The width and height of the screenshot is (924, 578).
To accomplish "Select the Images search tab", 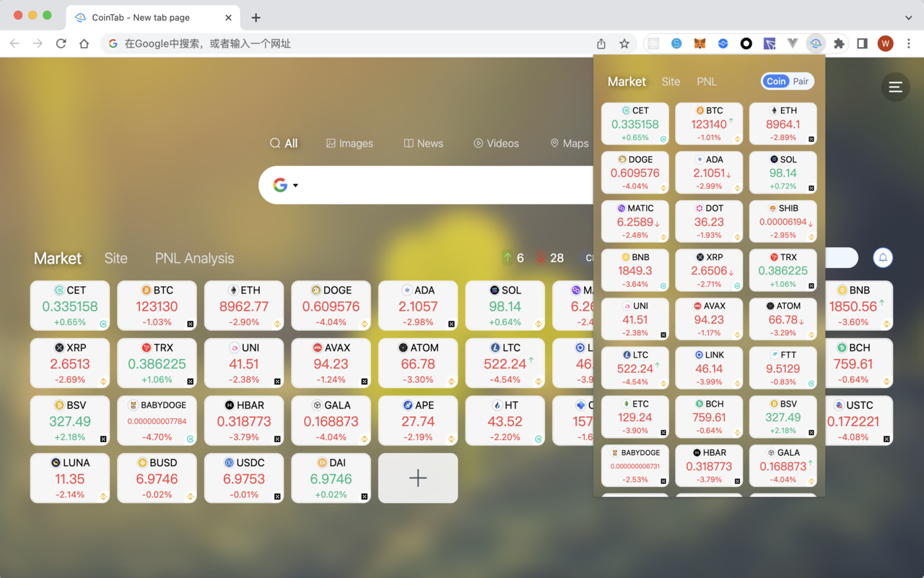I will [x=349, y=143].
